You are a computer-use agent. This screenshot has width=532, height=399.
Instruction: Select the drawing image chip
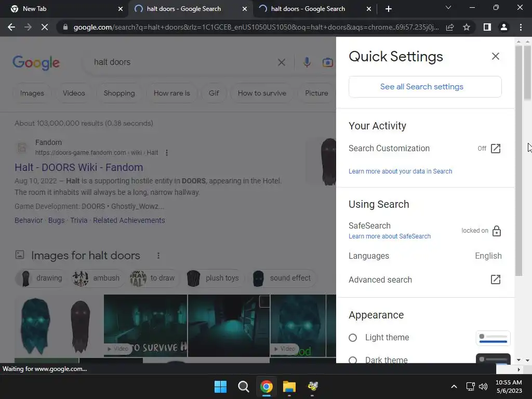pos(41,278)
